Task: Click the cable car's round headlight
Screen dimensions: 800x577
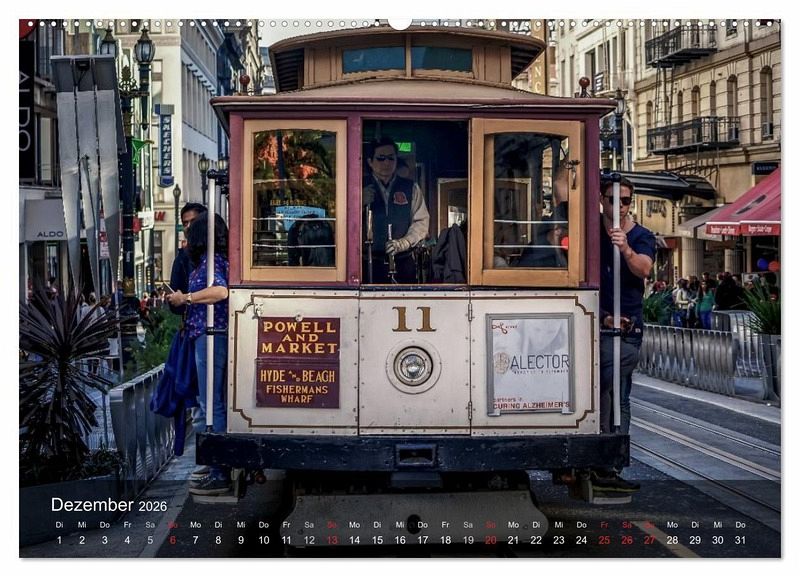Action: coord(412,366)
